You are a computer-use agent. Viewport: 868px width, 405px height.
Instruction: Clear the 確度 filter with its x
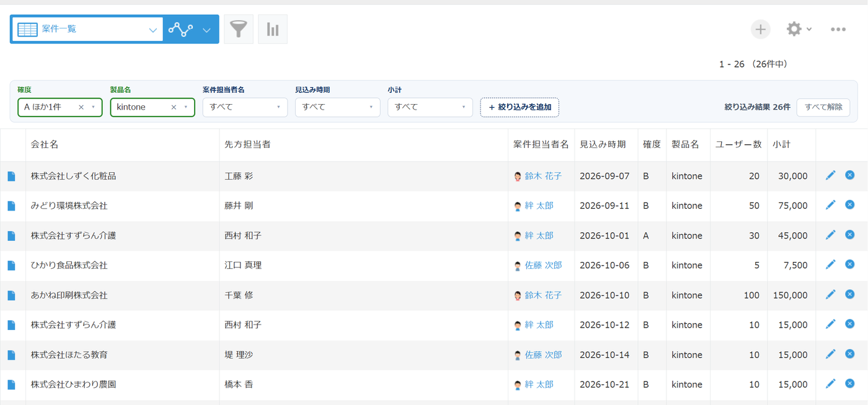81,107
